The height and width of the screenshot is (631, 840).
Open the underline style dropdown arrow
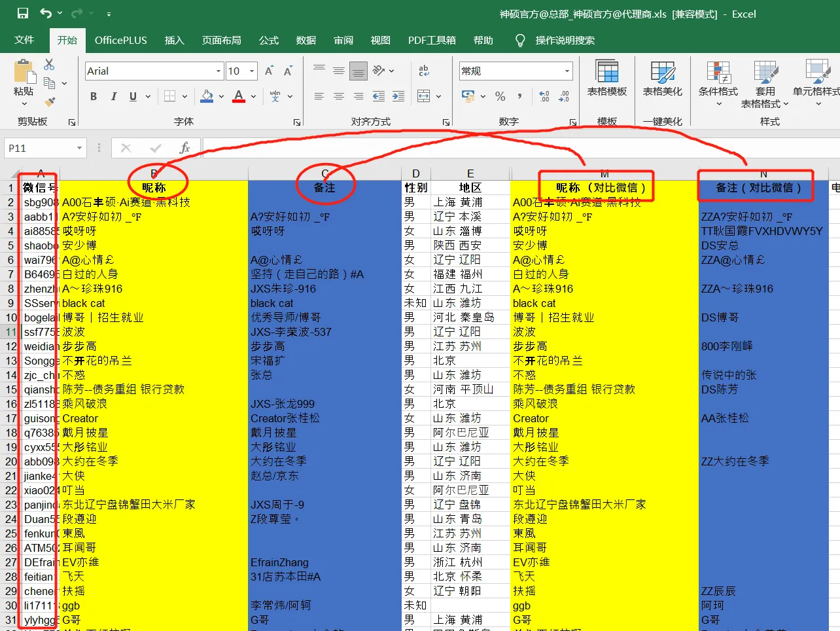pos(148,96)
